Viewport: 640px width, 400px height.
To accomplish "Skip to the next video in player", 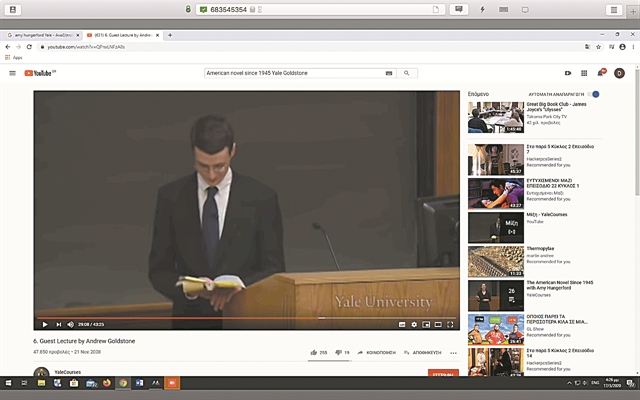I will coord(58,324).
